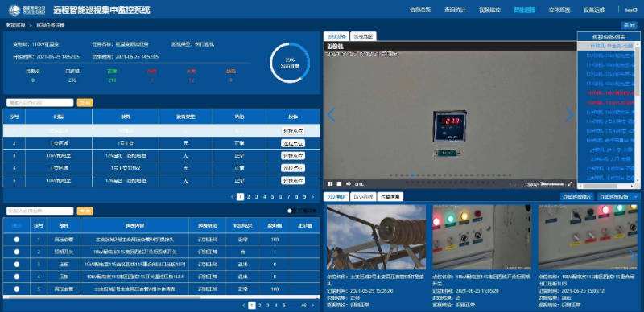Switch to the third tab below video
The image size is (644, 312).
tap(390, 197)
